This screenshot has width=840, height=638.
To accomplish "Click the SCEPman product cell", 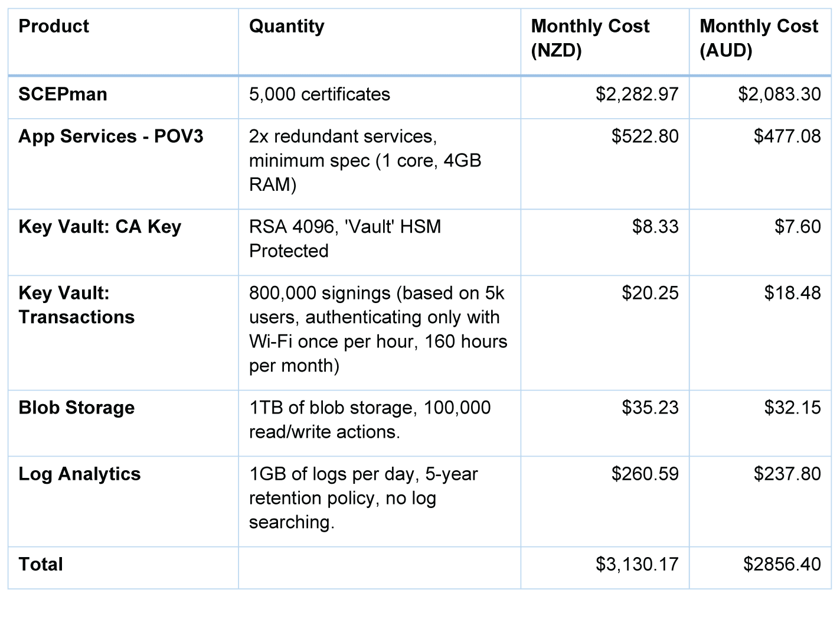I will (x=63, y=95).
